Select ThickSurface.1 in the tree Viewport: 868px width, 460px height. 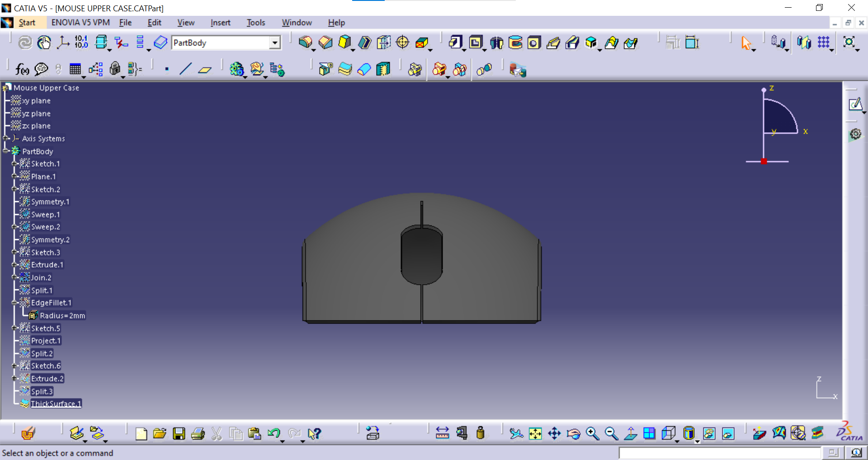point(56,404)
